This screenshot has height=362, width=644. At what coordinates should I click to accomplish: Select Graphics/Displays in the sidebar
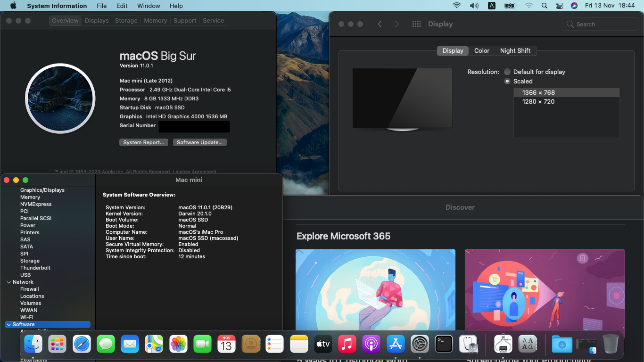42,190
